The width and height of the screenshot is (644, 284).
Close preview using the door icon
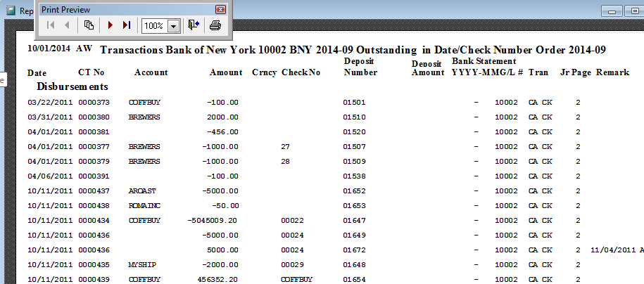coord(194,25)
